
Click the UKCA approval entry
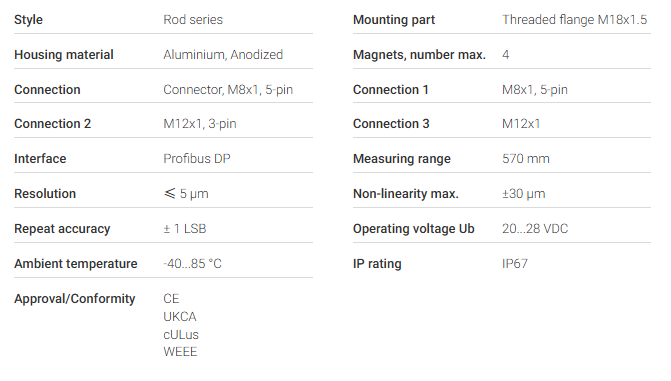(x=180, y=317)
